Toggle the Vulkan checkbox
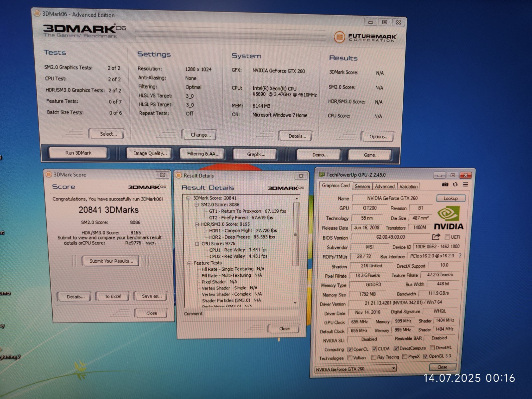This screenshot has width=532, height=399. [349, 358]
